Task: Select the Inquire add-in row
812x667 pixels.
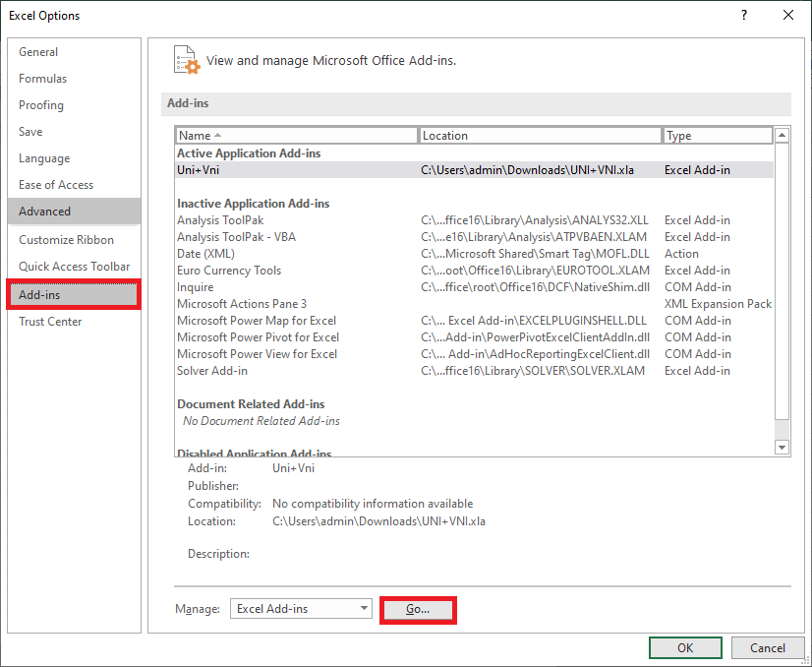Action: tap(475, 287)
